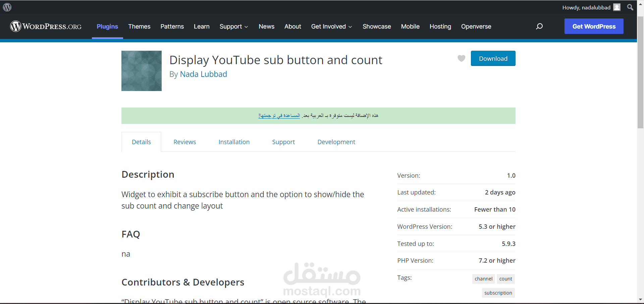This screenshot has height=304, width=644.
Task: Expand the Get Involved dropdown menu
Action: 331,26
